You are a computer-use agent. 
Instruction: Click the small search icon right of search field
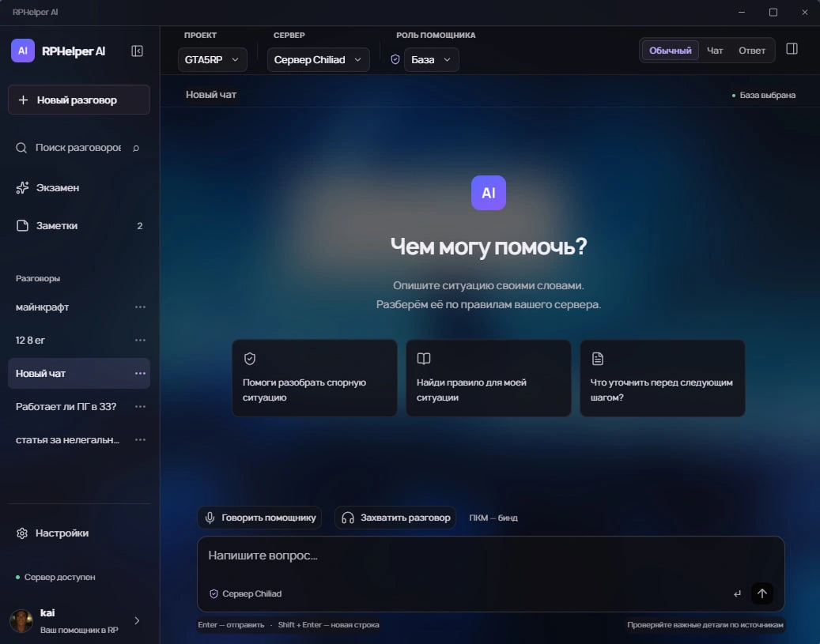136,148
